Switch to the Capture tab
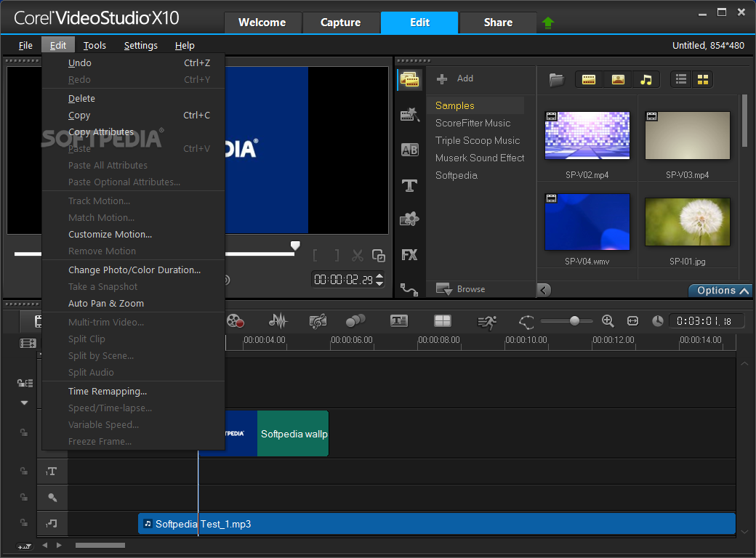This screenshot has height=558, width=756. click(x=340, y=23)
